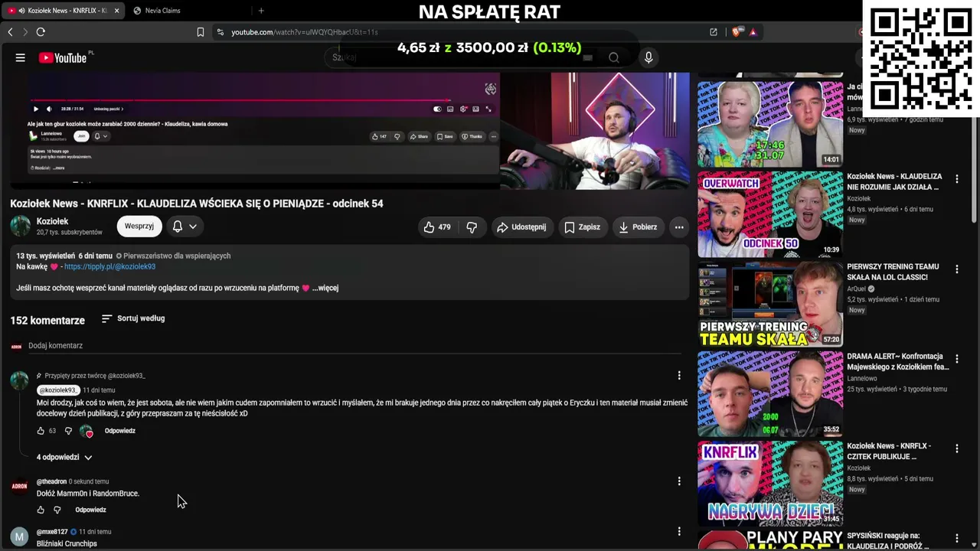Select the Koziołek News - KNRFLIX tab
Image resolution: width=980 pixels, height=551 pixels.
pyautogui.click(x=63, y=11)
